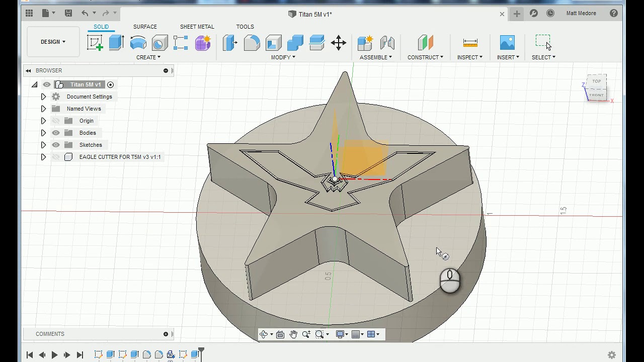Select the Rectangular Pattern tool

[181, 43]
